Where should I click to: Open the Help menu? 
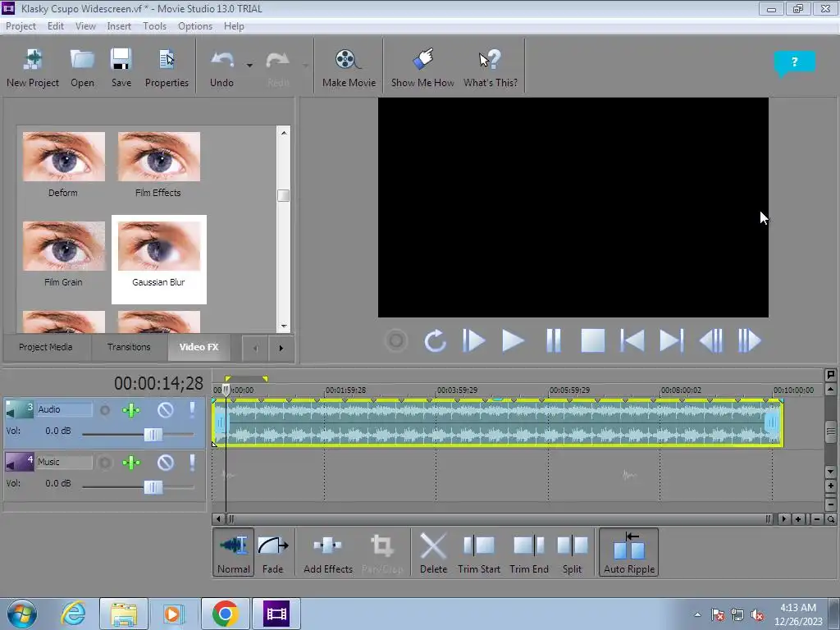(x=234, y=26)
